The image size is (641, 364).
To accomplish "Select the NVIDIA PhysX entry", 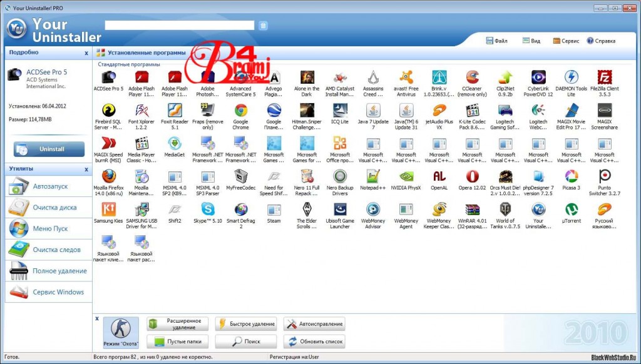I will point(406,176).
